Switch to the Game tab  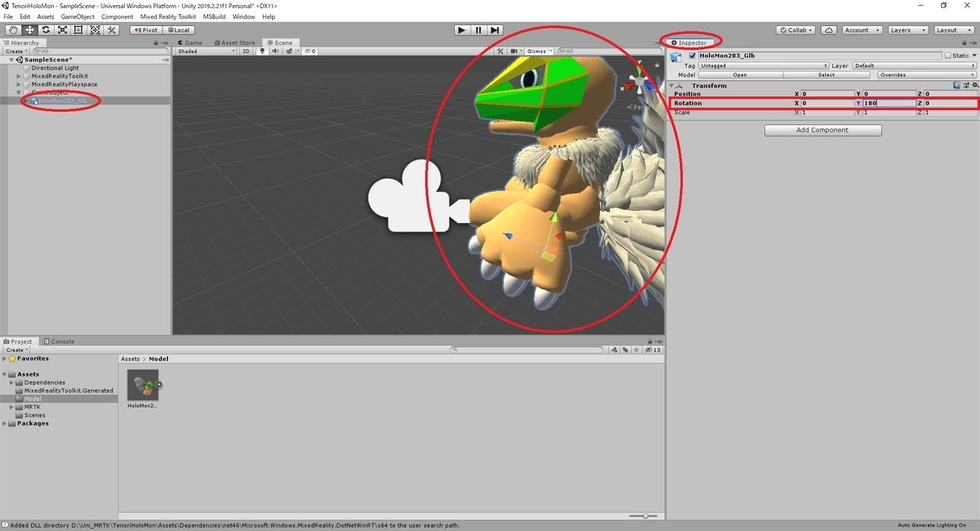(x=190, y=42)
